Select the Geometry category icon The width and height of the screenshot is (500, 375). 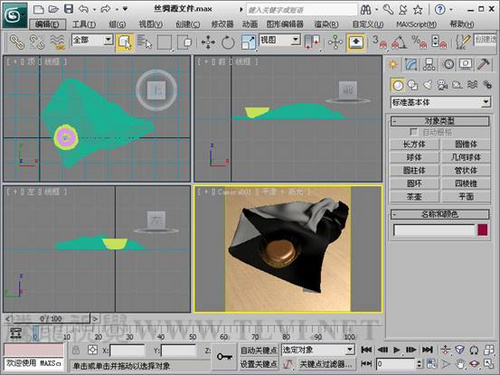(x=397, y=85)
